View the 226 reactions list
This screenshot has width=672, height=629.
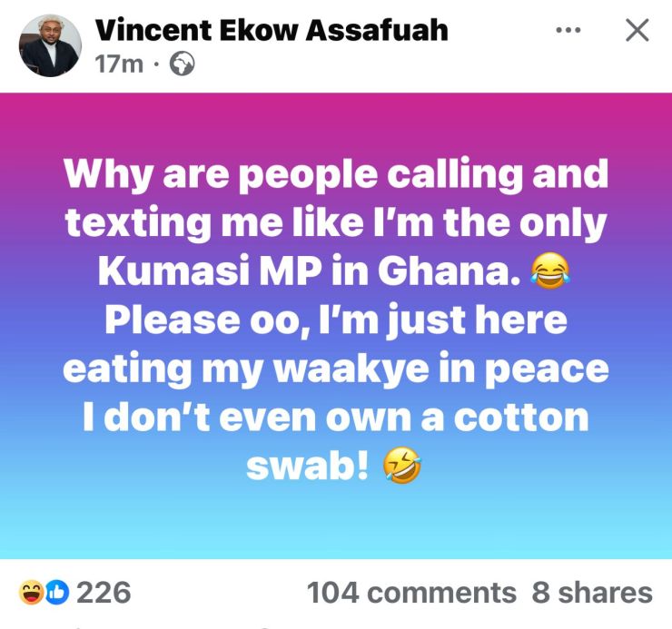[x=104, y=593]
